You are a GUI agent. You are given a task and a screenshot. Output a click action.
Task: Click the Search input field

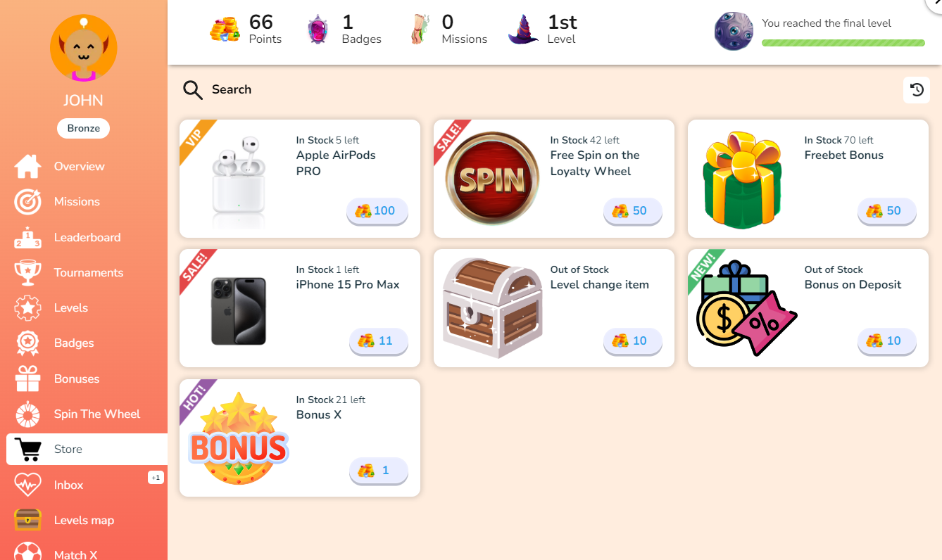pos(232,89)
